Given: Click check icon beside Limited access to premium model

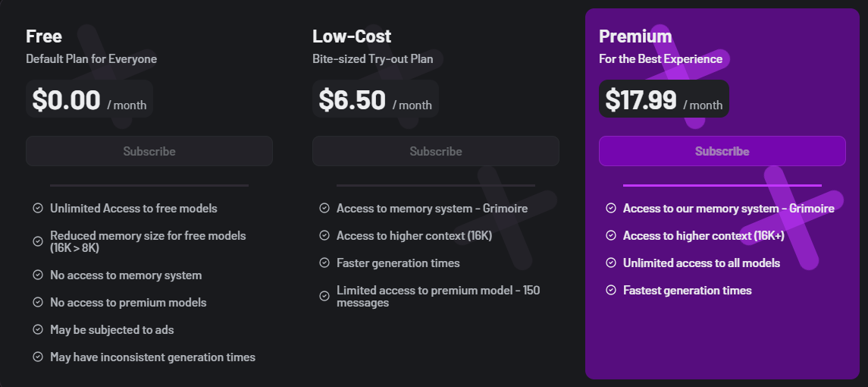Looking at the screenshot, I should pos(324,296).
